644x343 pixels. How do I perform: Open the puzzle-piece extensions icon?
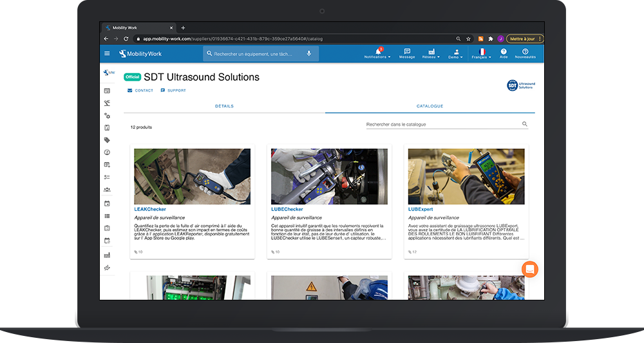pyautogui.click(x=490, y=39)
